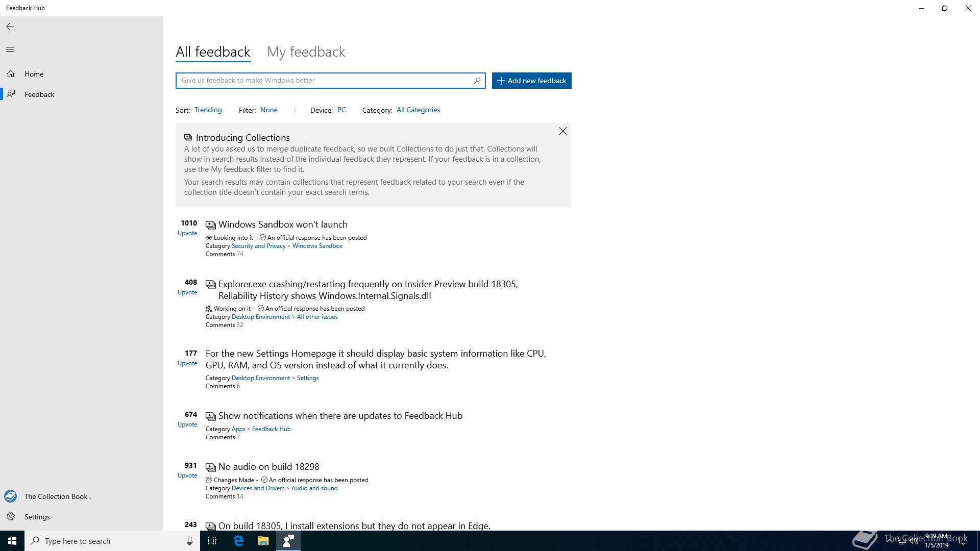The image size is (980, 551).
Task: Open The Collection Book account
Action: pos(11,496)
